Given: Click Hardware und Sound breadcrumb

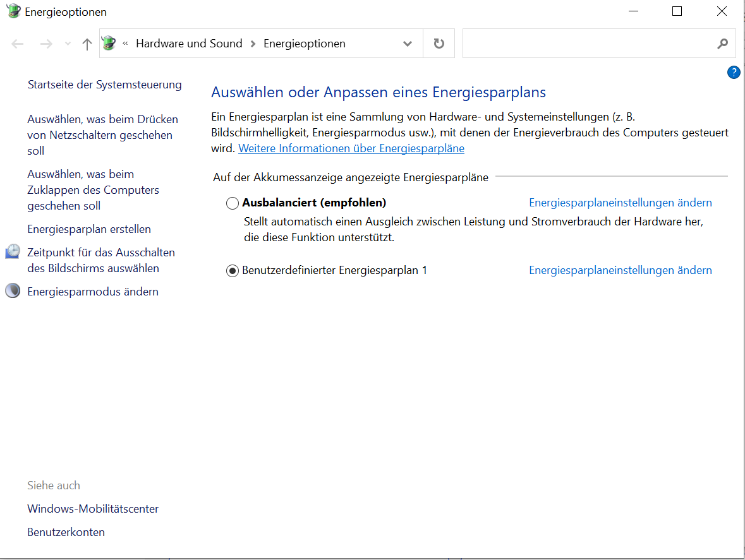Looking at the screenshot, I should tap(189, 44).
